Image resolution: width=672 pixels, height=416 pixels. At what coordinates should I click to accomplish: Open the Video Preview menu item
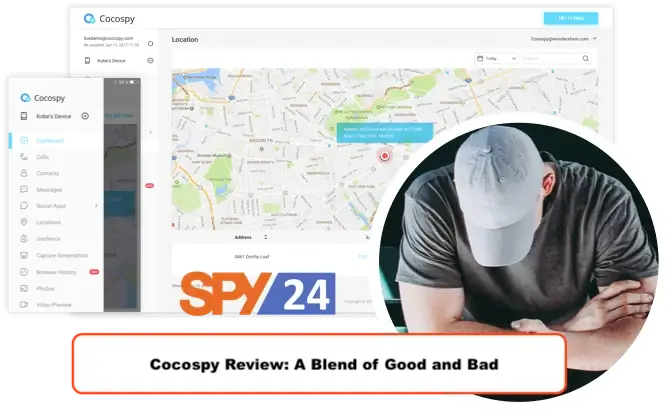click(54, 305)
